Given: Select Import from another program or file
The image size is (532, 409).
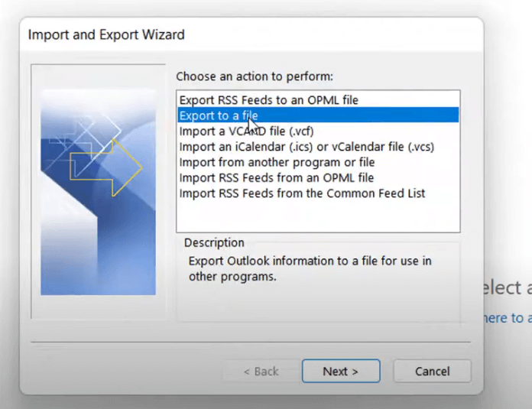Looking at the screenshot, I should (277, 162).
